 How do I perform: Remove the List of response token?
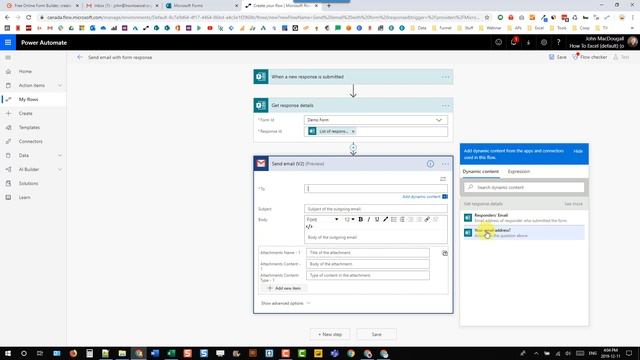353,131
